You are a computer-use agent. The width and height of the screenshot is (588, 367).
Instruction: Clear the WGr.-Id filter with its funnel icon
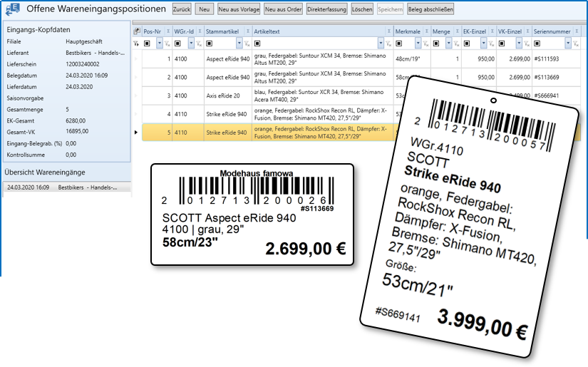point(199,44)
